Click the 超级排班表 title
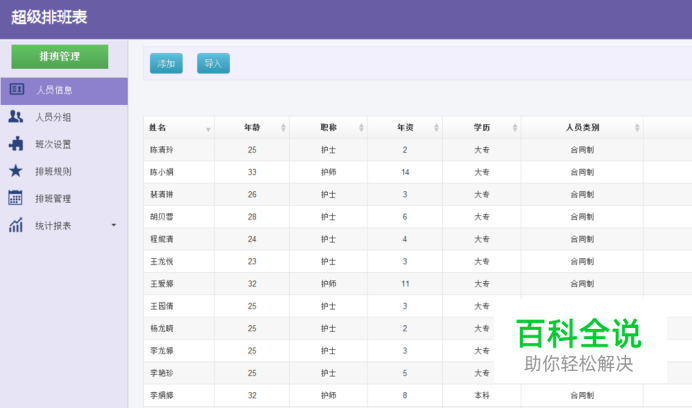The width and height of the screenshot is (692, 408). point(49,17)
